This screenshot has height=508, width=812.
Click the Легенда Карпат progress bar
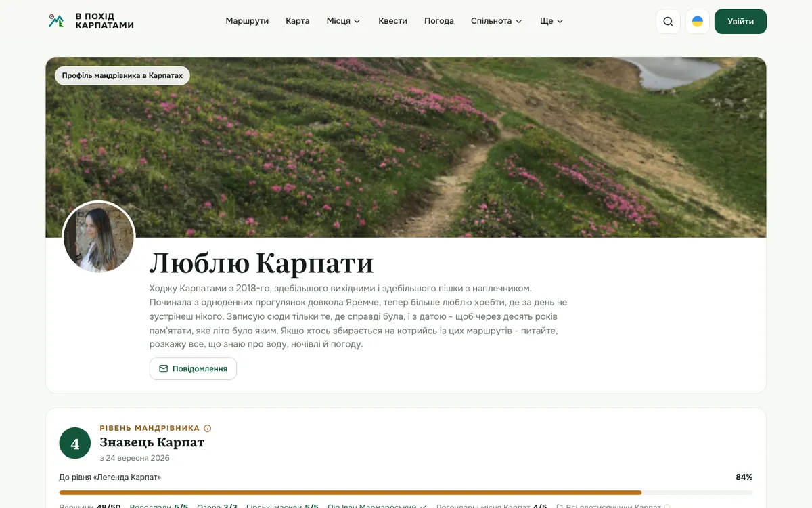pos(406,492)
